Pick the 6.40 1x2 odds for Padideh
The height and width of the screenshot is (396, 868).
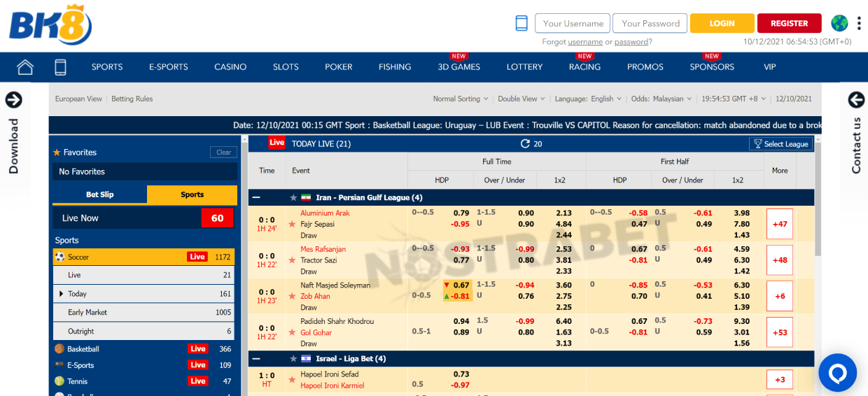563,322
